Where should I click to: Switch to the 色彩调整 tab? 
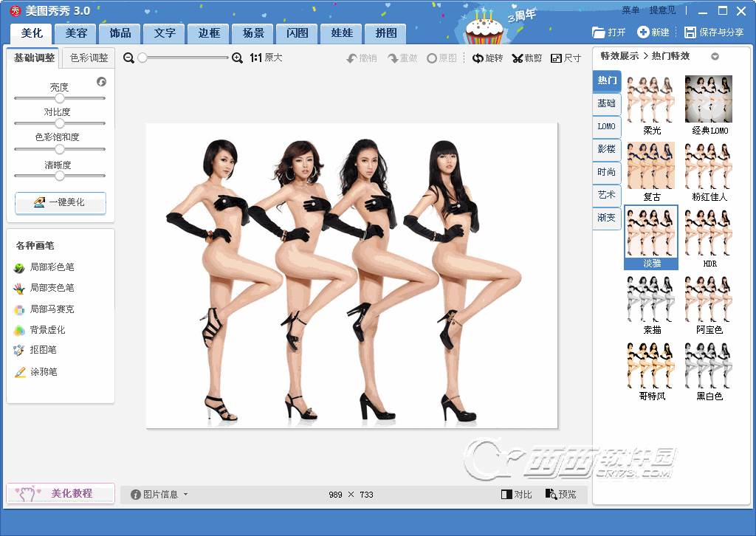coord(89,58)
